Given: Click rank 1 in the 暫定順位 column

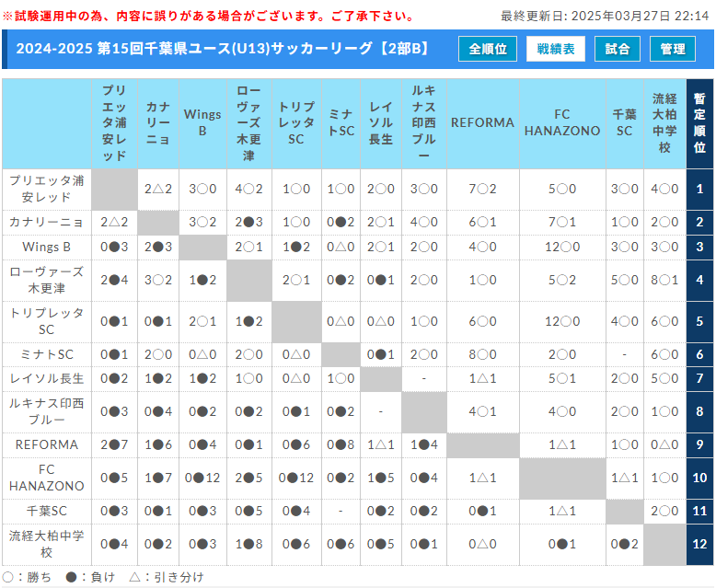Looking at the screenshot, I should click(700, 189).
